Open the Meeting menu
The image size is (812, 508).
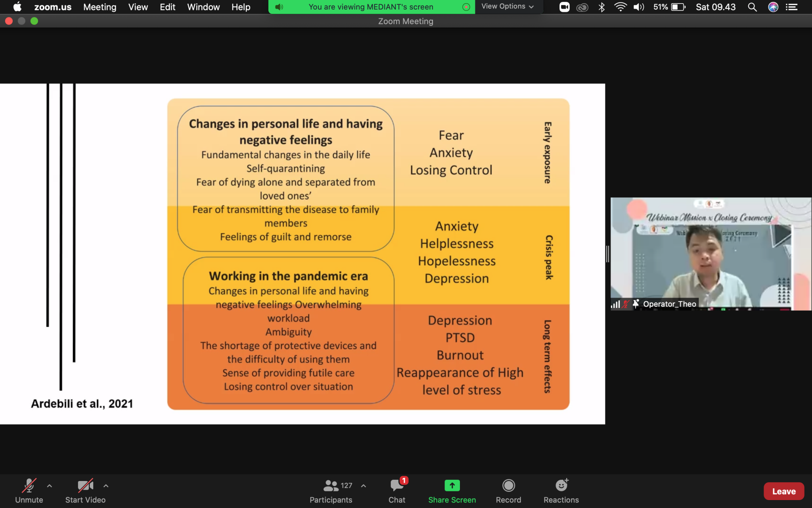[x=100, y=7]
